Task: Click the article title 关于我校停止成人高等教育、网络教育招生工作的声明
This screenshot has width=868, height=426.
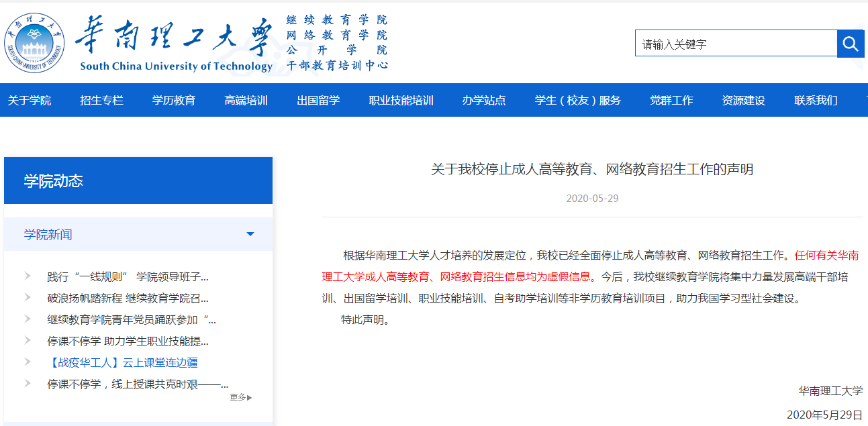Action: 592,169
